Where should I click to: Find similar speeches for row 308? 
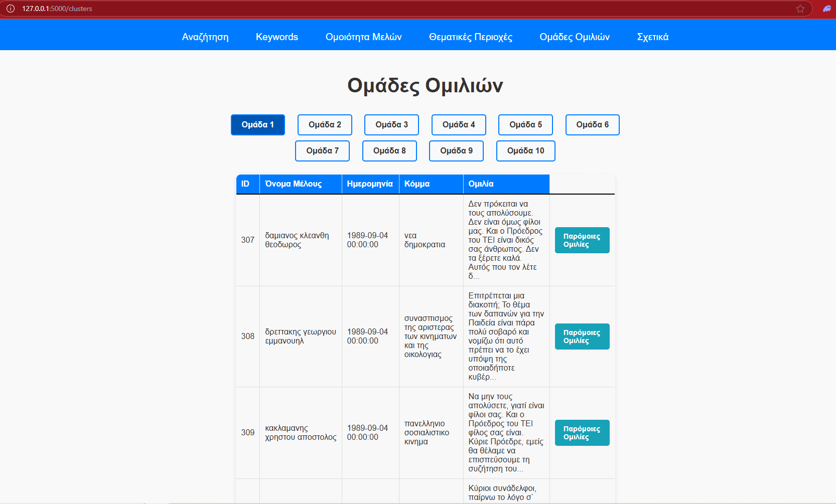point(582,337)
